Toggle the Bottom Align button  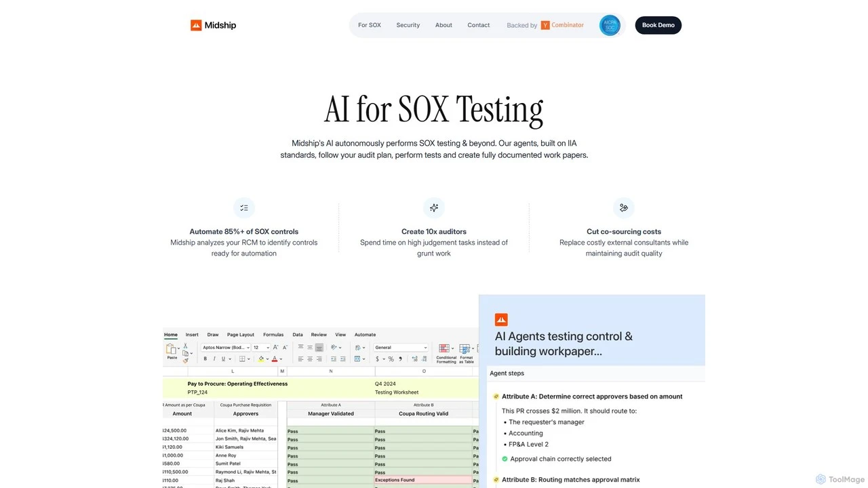[319, 348]
